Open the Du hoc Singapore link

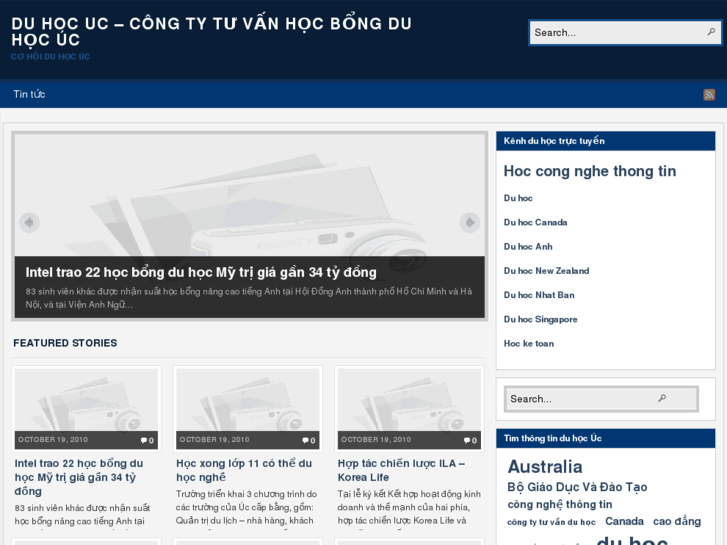[541, 319]
